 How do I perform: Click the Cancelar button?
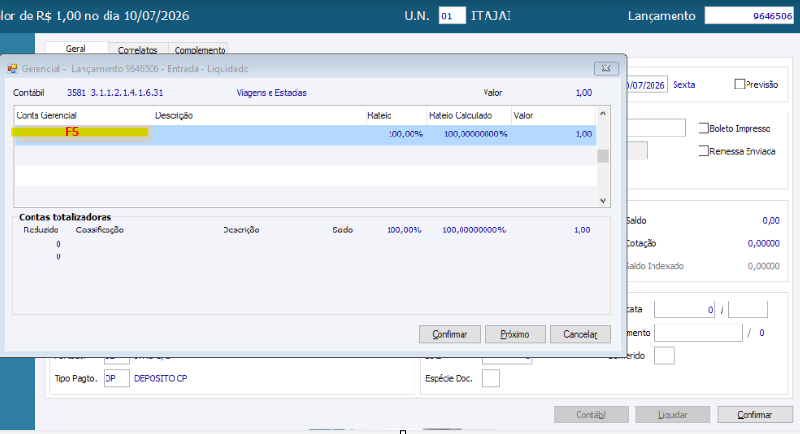(580, 335)
